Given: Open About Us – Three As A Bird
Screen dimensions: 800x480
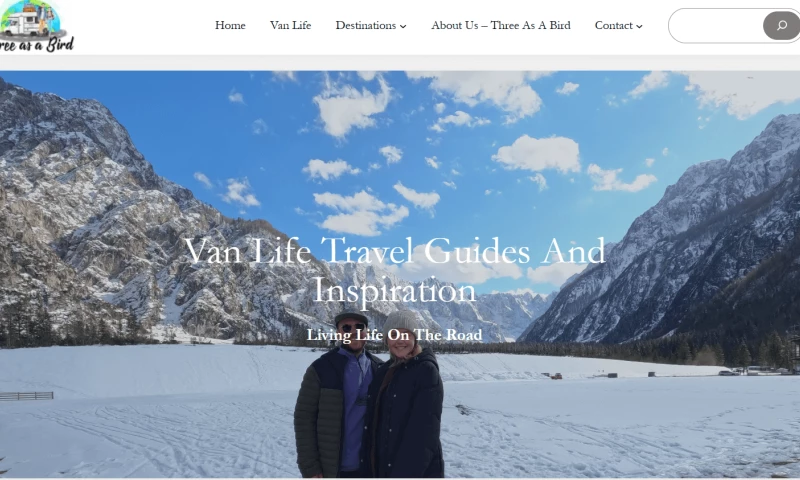Looking at the screenshot, I should pyautogui.click(x=501, y=26).
